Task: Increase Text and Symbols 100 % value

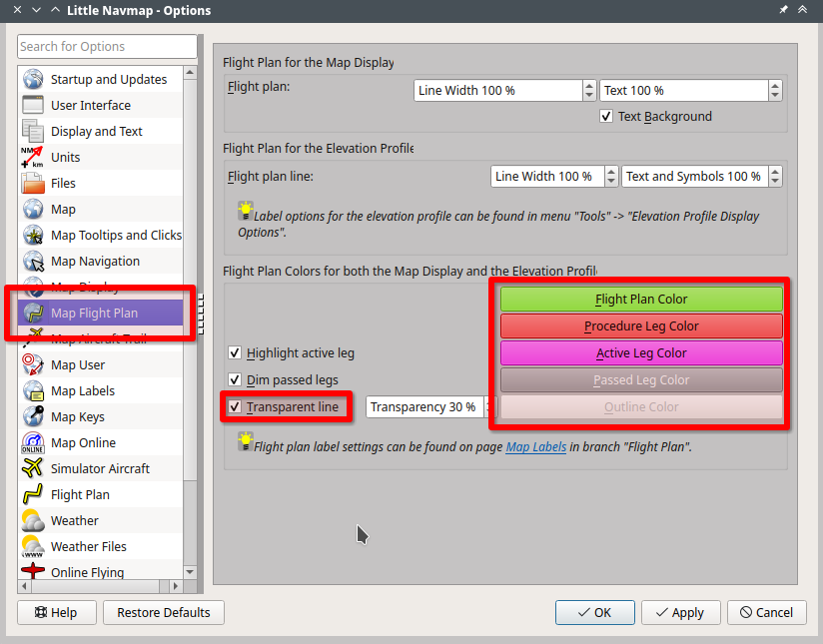Action: click(x=775, y=172)
